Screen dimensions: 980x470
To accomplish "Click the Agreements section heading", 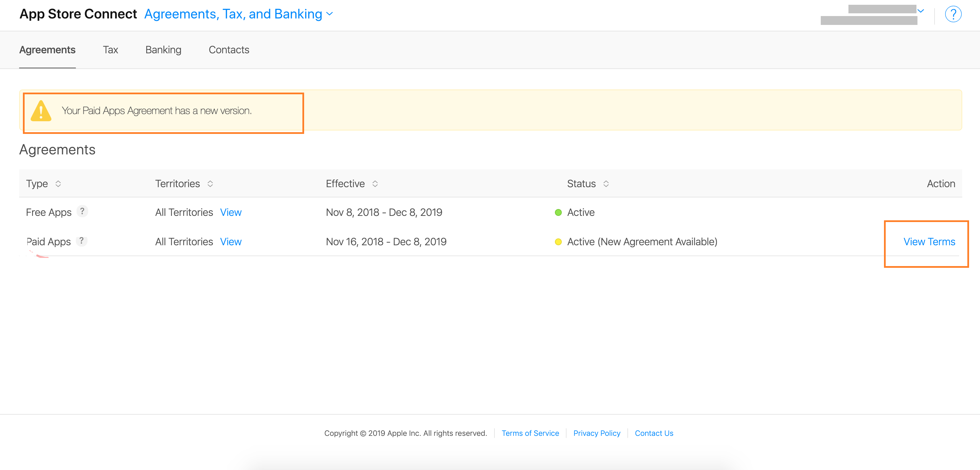I will click(x=57, y=150).
